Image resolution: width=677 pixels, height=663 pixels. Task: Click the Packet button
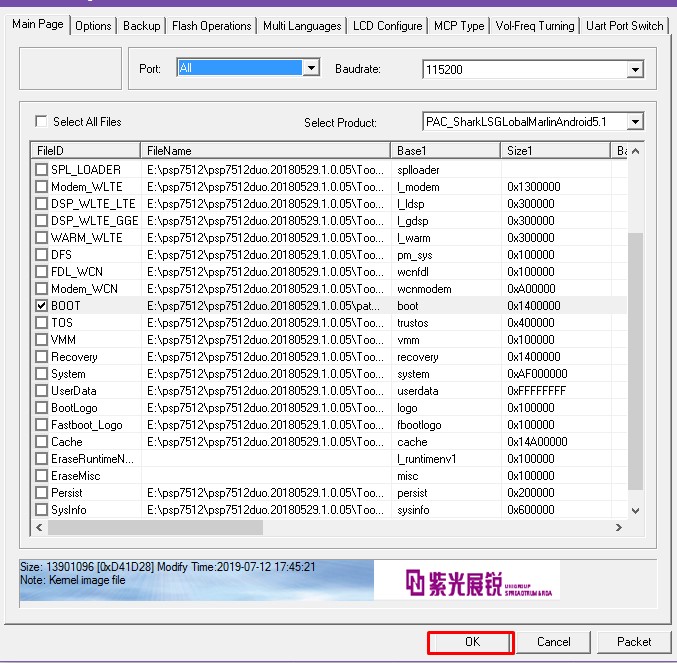[x=634, y=642]
